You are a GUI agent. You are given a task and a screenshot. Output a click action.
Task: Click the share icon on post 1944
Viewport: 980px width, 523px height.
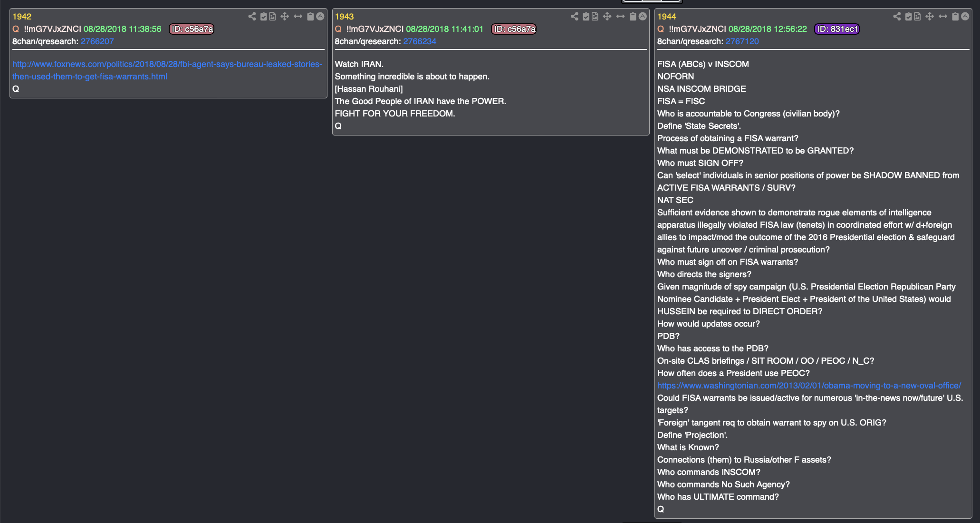[x=897, y=17]
